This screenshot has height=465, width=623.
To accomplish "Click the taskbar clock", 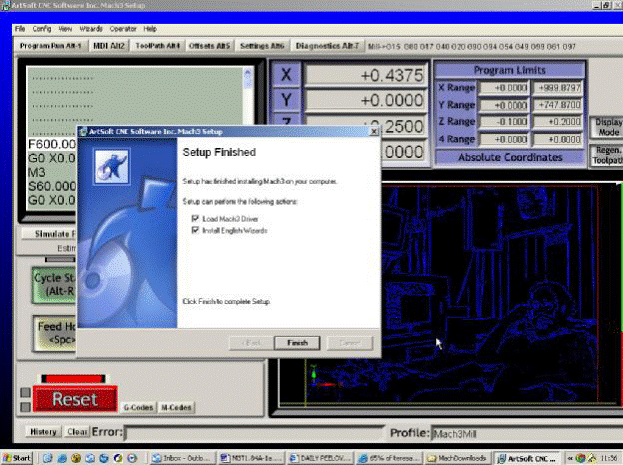I will pyautogui.click(x=608, y=458).
